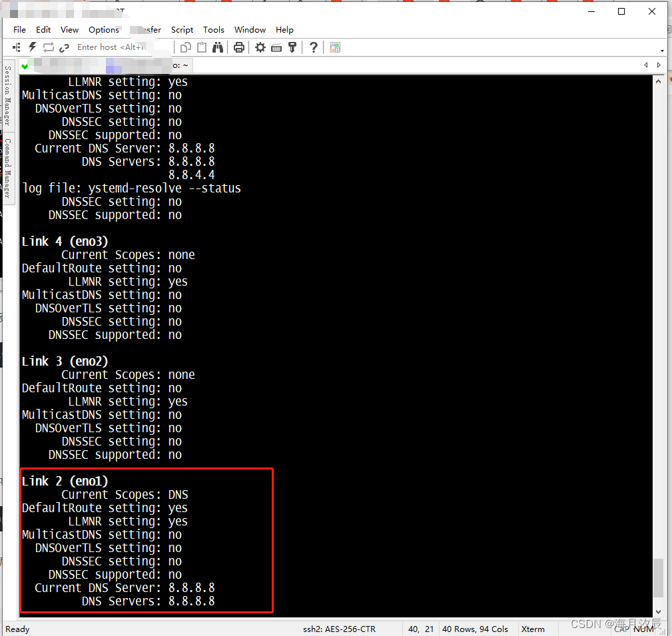Click the terminal scrollbar down arrow
672x636 pixels.
point(658,612)
